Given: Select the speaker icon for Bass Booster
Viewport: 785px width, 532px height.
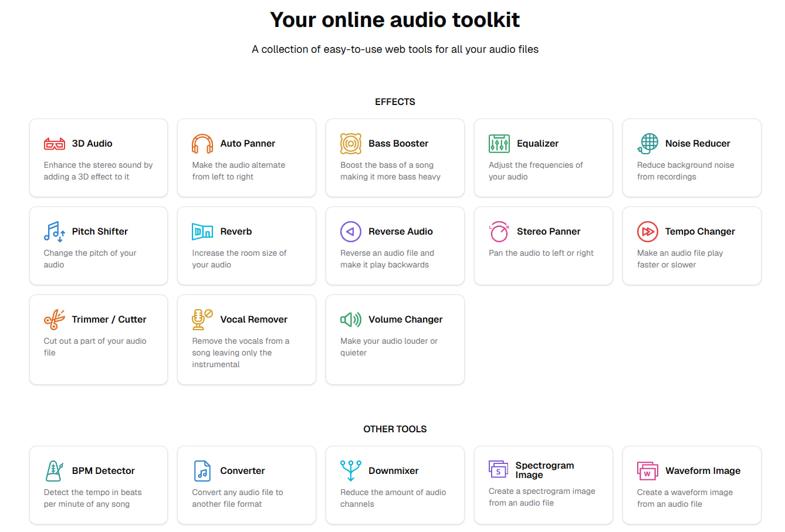Looking at the screenshot, I should 351,144.
